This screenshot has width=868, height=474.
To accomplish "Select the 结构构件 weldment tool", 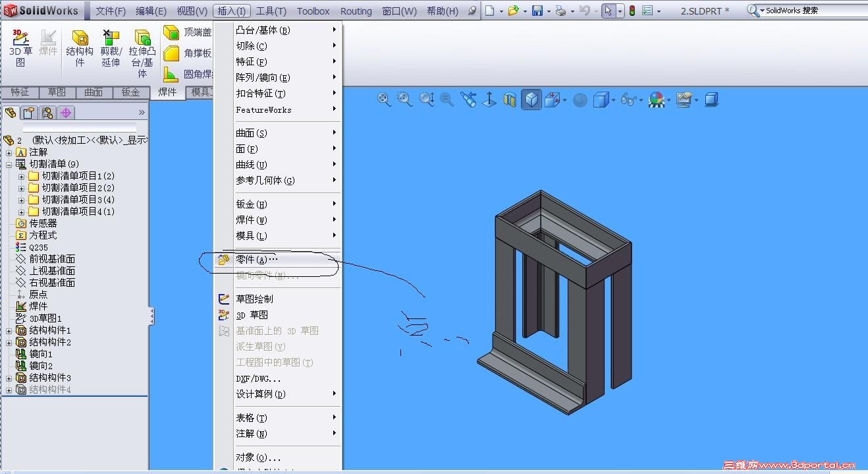I will click(x=80, y=48).
